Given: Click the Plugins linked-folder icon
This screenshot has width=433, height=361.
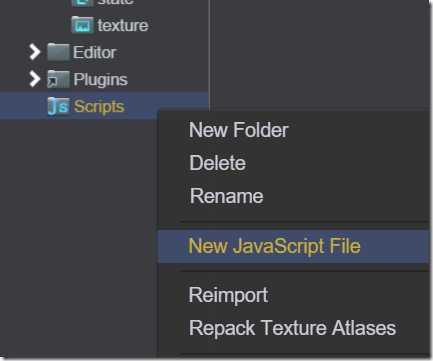Looking at the screenshot, I should point(58,79).
